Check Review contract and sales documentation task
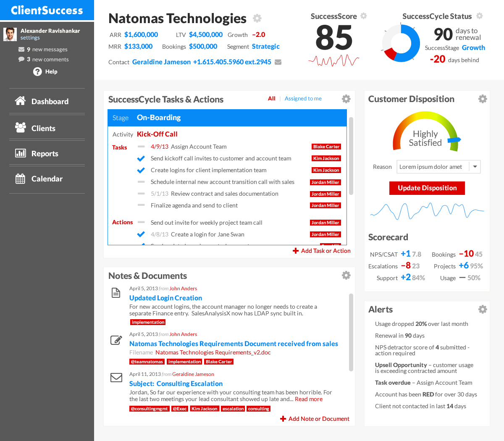Viewport: 504px width, 441px height. pos(141,194)
